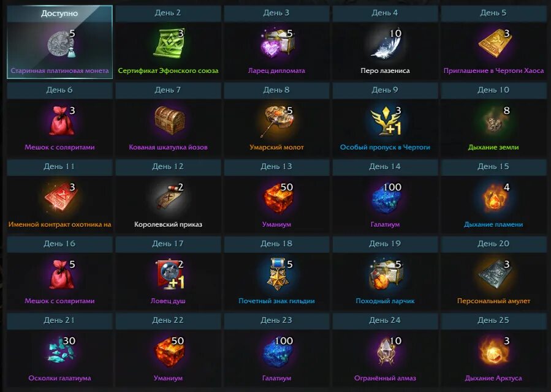This screenshot has height=392, width=551.
Task: Select the green Сертификат Эфонского союза scroll icon
Action: 169,43
